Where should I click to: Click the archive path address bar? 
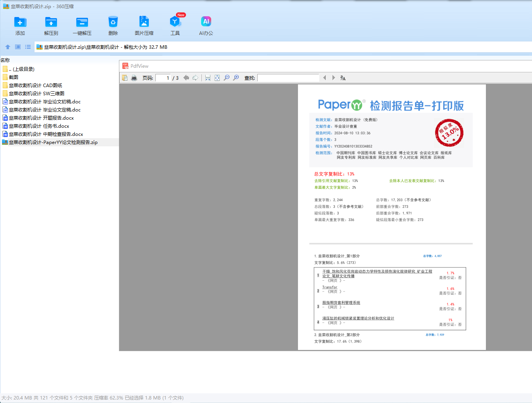click(x=283, y=47)
